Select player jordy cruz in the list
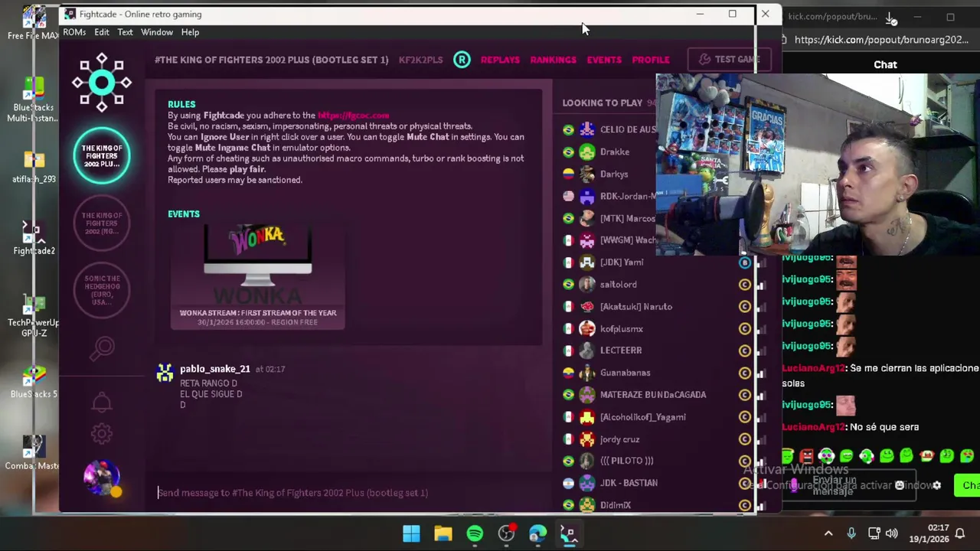The height and width of the screenshot is (551, 980). point(619,439)
